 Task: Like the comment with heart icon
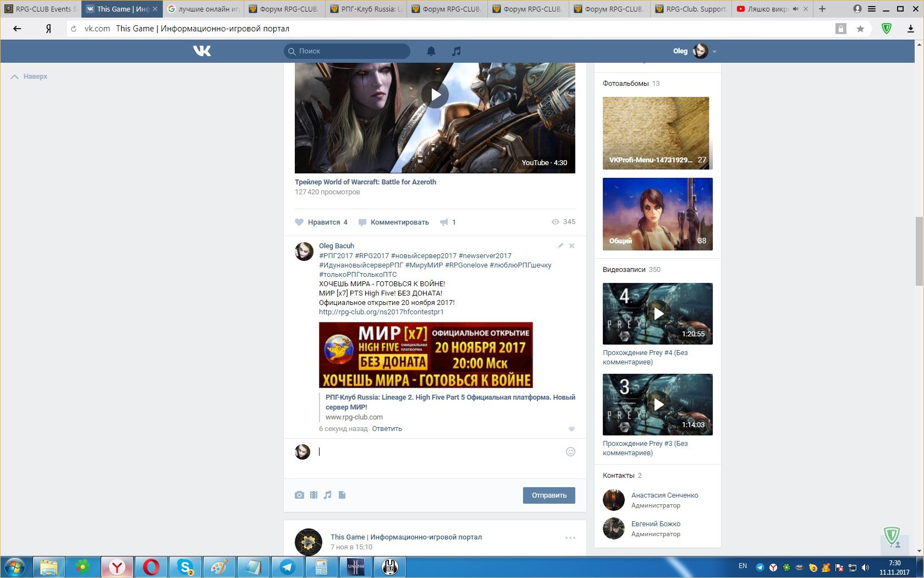(x=571, y=429)
